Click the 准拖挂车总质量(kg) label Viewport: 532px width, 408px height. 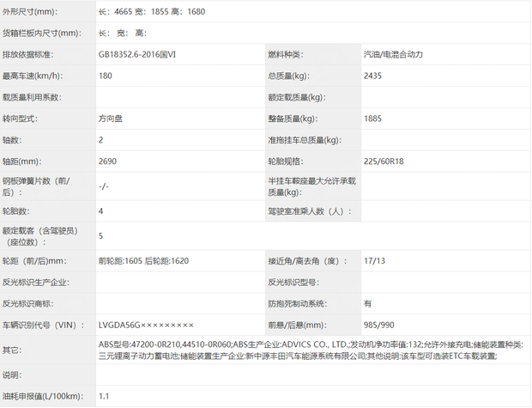coord(305,140)
